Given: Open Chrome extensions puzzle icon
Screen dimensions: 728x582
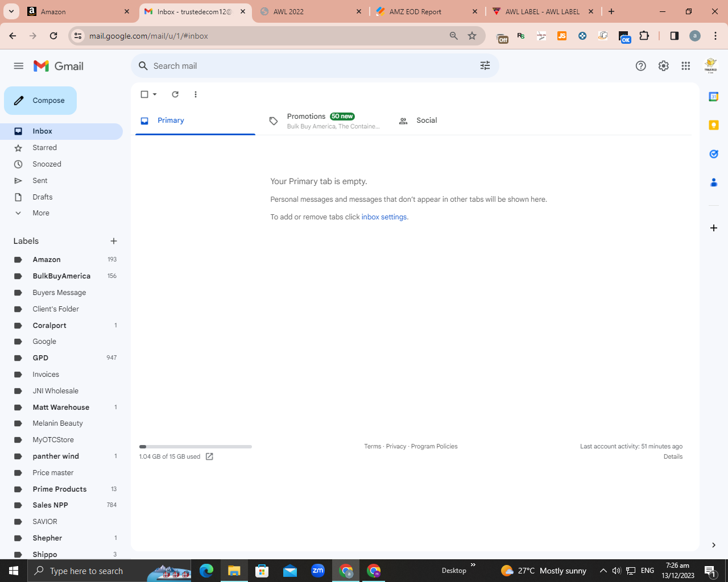Looking at the screenshot, I should [x=644, y=36].
